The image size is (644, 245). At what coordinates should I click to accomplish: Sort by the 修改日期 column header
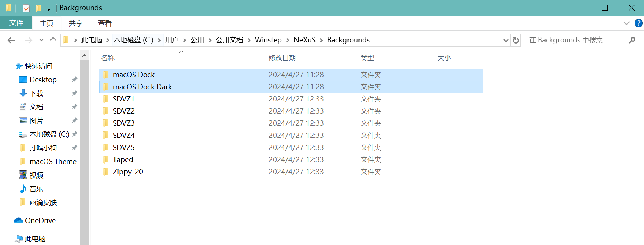tap(282, 58)
